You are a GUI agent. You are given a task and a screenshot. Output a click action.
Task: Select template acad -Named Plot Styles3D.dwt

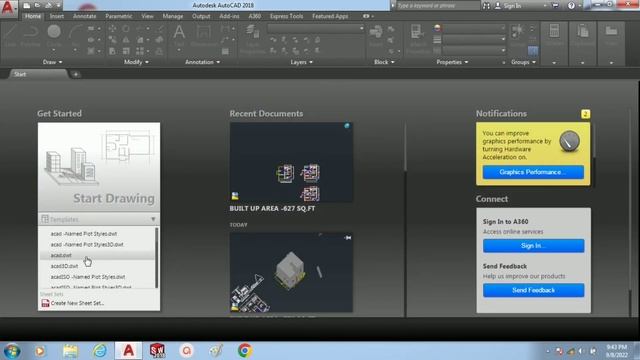click(87, 244)
